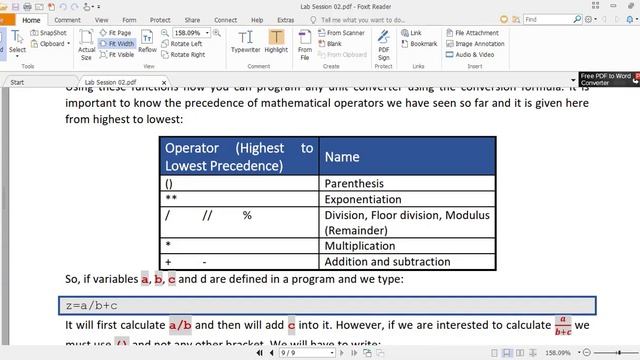
Task: Open the Extras ribbon tab
Action: 286,20
